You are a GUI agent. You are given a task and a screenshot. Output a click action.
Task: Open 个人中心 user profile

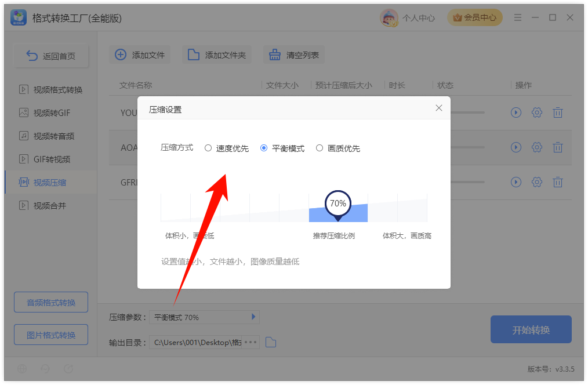click(419, 18)
